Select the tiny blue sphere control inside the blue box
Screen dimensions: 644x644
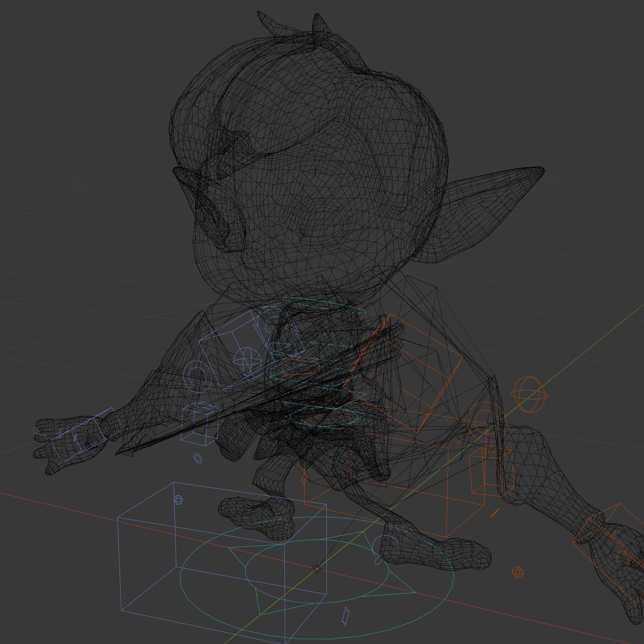point(179,499)
